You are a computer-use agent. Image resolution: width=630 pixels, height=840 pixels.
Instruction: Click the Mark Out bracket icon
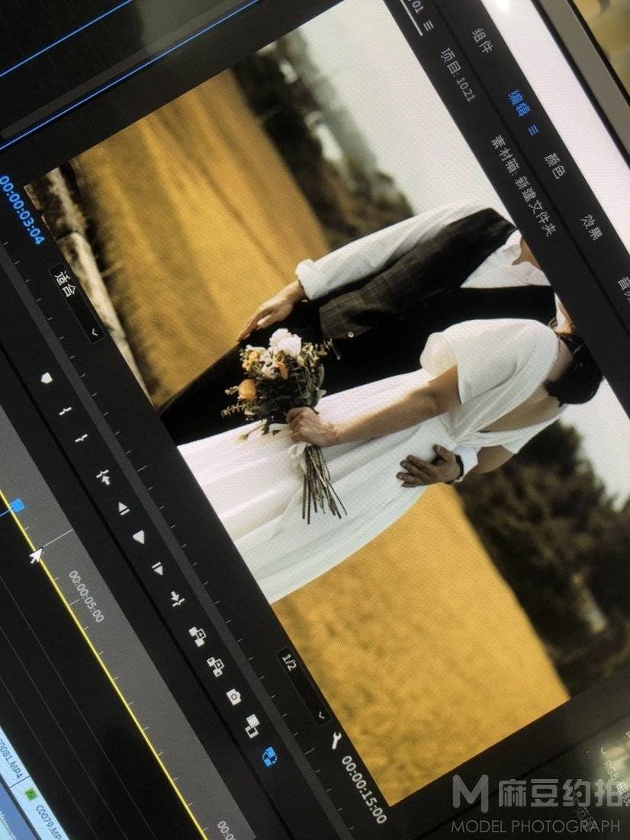(x=82, y=438)
